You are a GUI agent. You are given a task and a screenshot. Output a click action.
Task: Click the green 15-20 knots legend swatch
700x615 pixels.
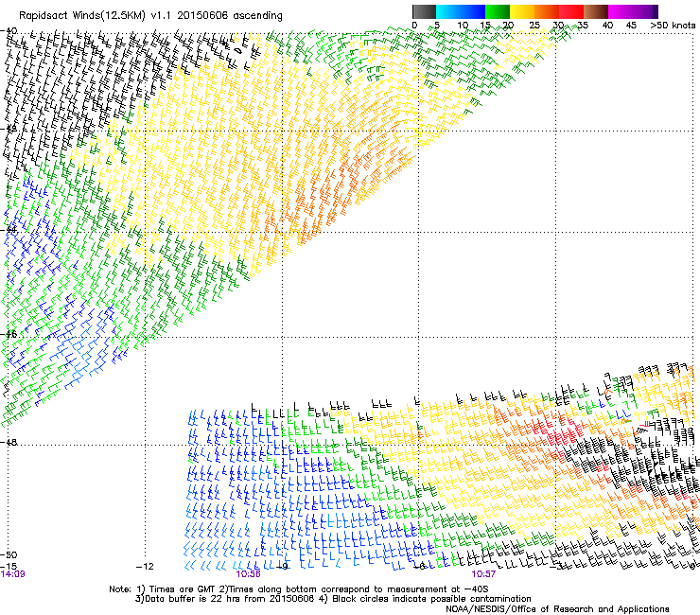498,11
